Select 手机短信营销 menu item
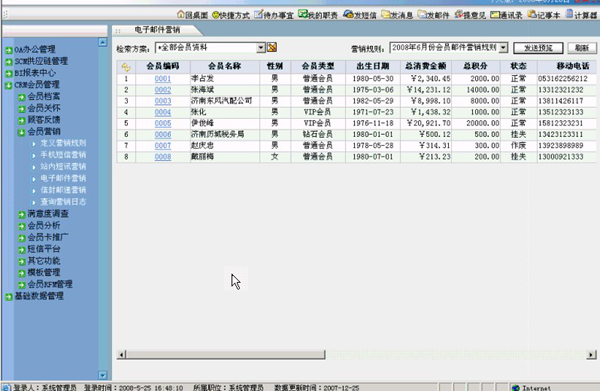Screen dimensions: 600x391 [x=63, y=155]
